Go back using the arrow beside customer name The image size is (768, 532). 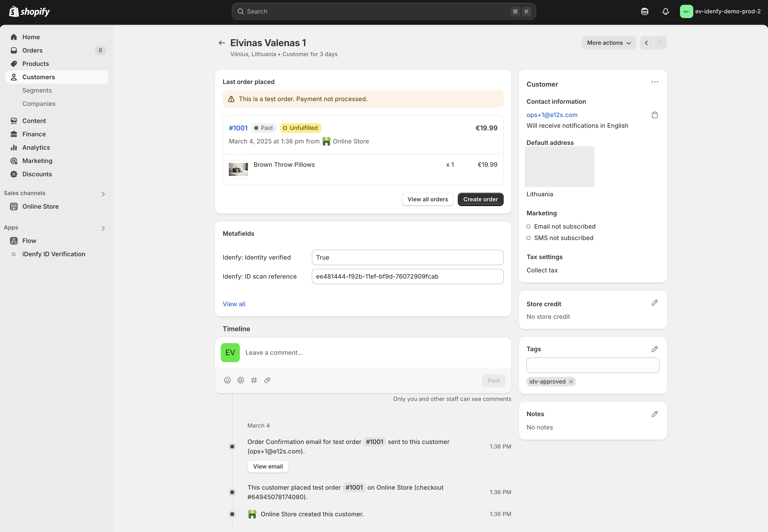pos(222,43)
